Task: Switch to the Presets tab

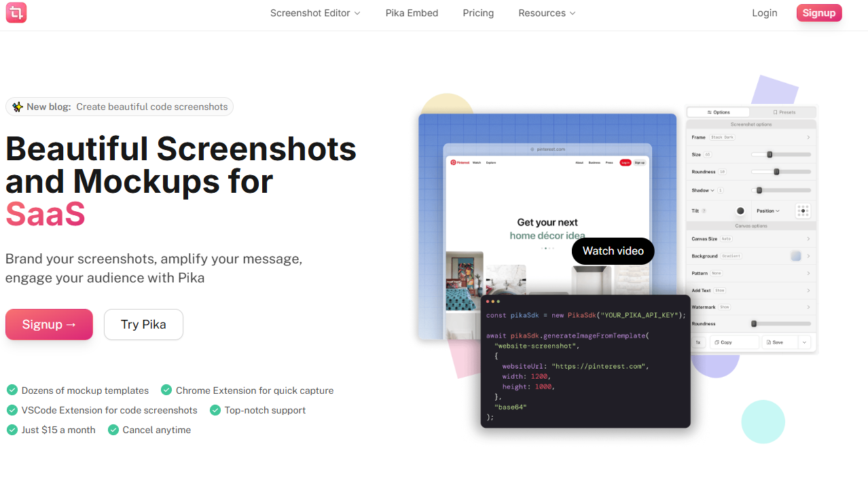Action: pyautogui.click(x=784, y=112)
